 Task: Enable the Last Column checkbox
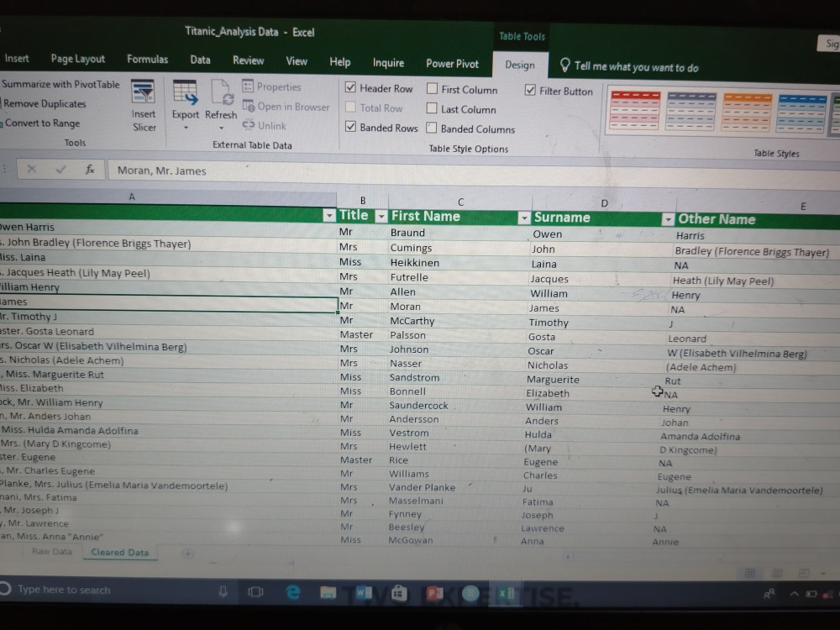click(x=431, y=108)
